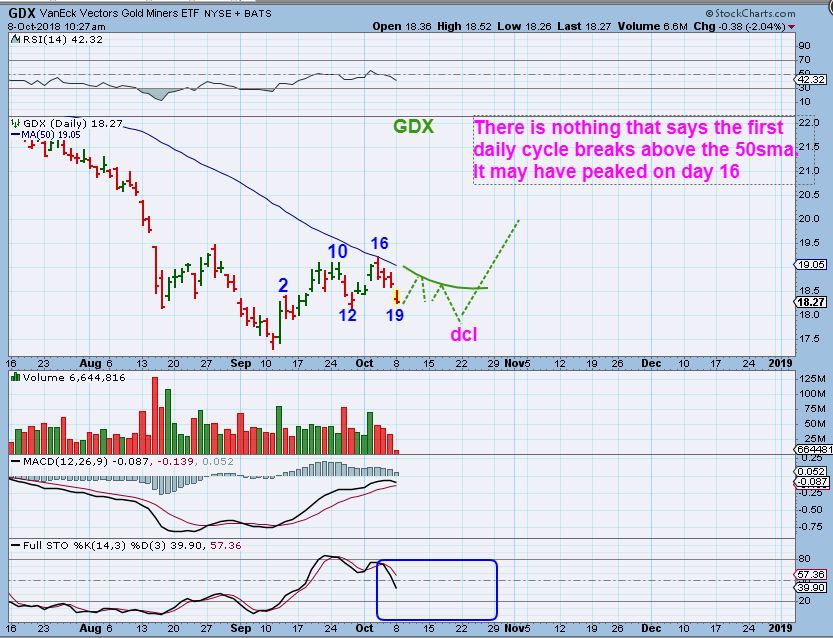This screenshot has width=833, height=638.
Task: Click the NYSE + BATS exchange label
Action: [x=237, y=13]
